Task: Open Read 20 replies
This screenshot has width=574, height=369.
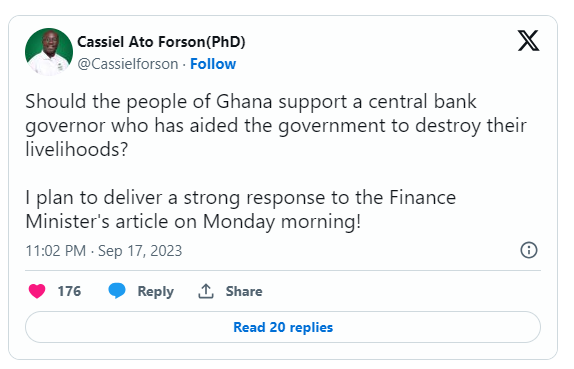Action: (283, 327)
